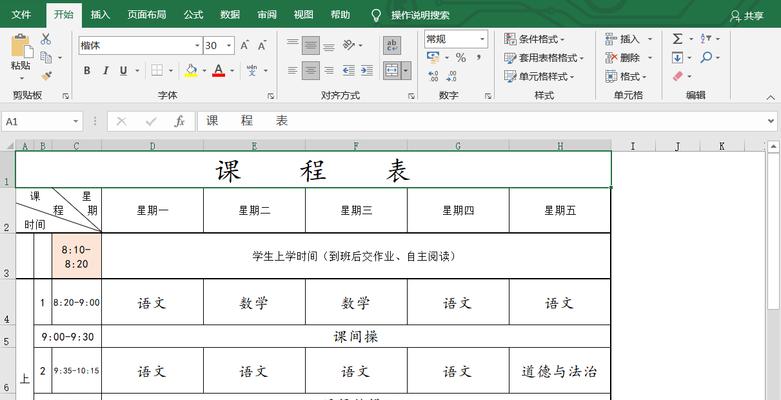Apply the yellow fill color bucket
This screenshot has width=781, height=400.
coord(191,71)
